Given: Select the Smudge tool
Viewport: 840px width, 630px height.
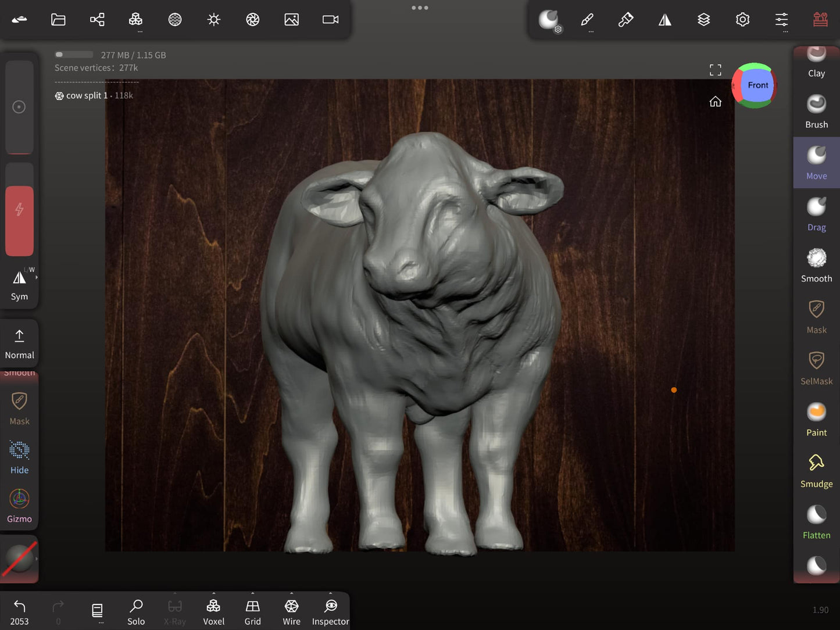Looking at the screenshot, I should 816,471.
